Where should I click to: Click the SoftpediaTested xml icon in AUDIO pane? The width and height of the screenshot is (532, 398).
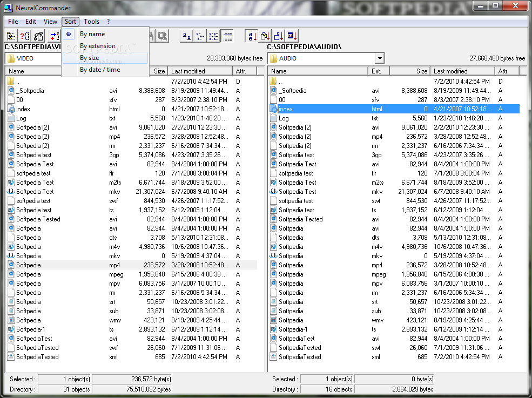(273, 356)
